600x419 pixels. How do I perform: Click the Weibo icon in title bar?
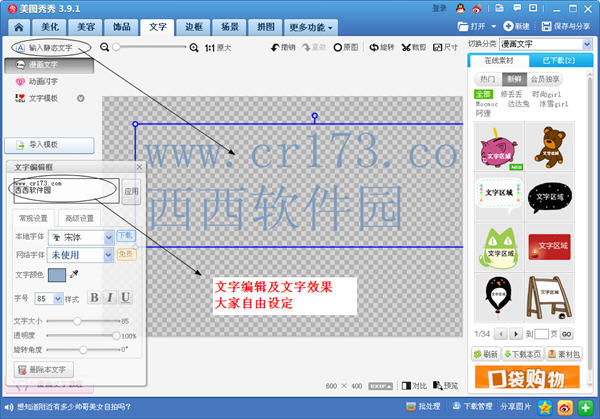(x=477, y=8)
